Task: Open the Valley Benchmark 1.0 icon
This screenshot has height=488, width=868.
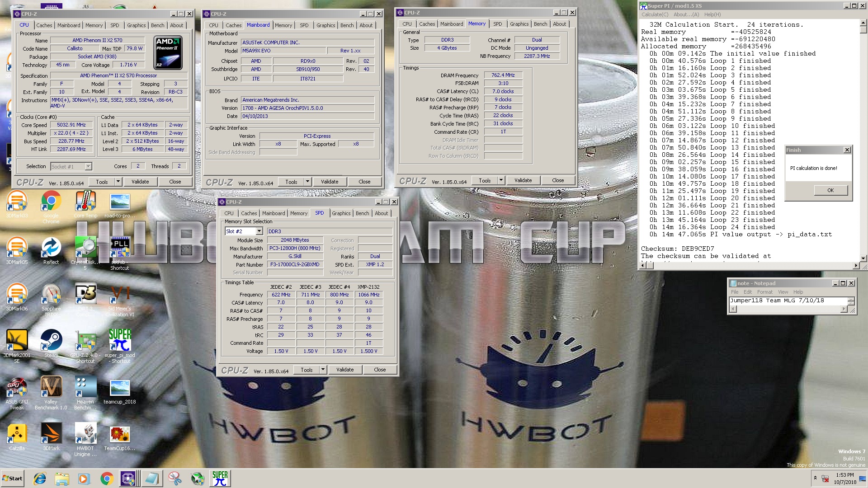Action: (51, 393)
